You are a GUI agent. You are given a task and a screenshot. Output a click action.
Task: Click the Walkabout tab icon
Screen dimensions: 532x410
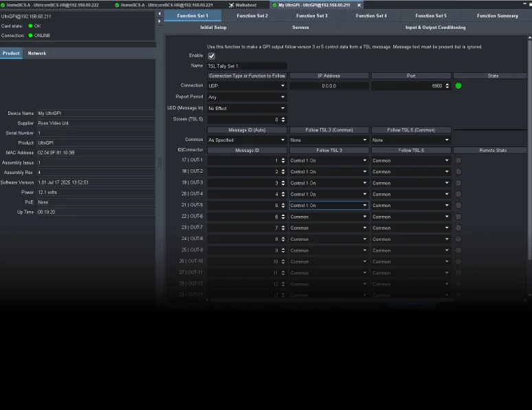[232, 5]
